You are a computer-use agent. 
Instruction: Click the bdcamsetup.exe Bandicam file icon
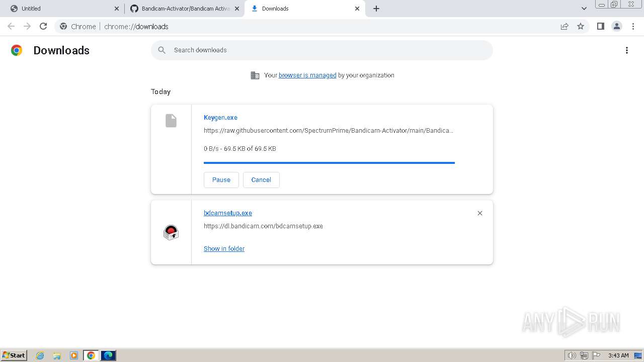coord(171,232)
